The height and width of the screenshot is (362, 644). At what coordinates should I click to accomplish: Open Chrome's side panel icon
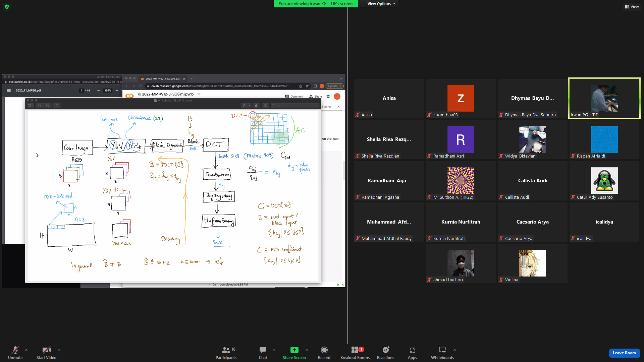click(315, 86)
